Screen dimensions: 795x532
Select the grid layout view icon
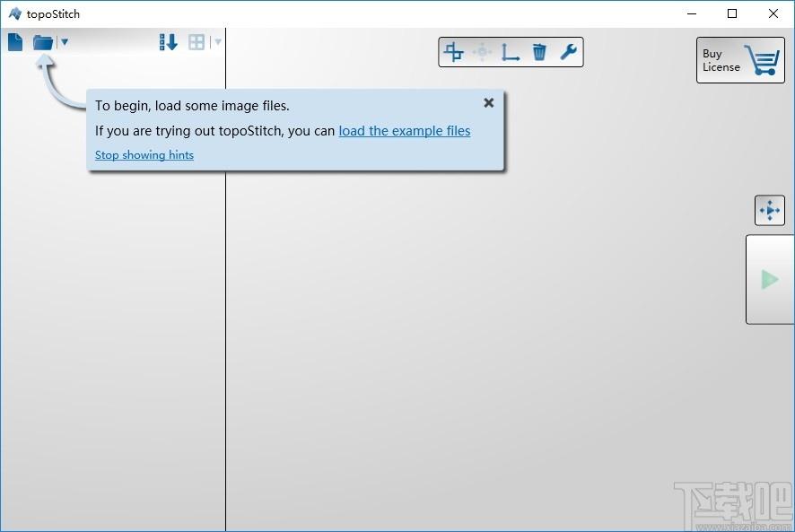(197, 42)
